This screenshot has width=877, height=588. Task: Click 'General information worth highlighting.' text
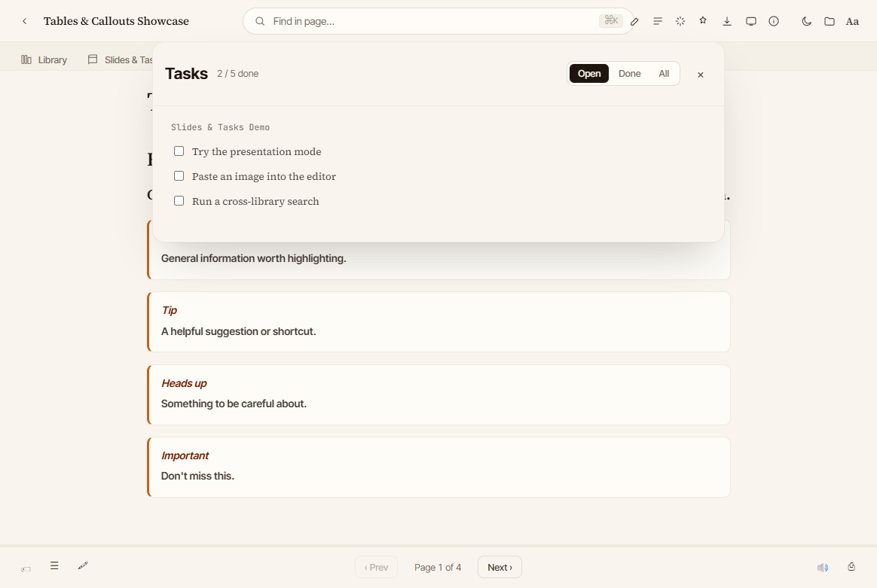click(x=254, y=258)
